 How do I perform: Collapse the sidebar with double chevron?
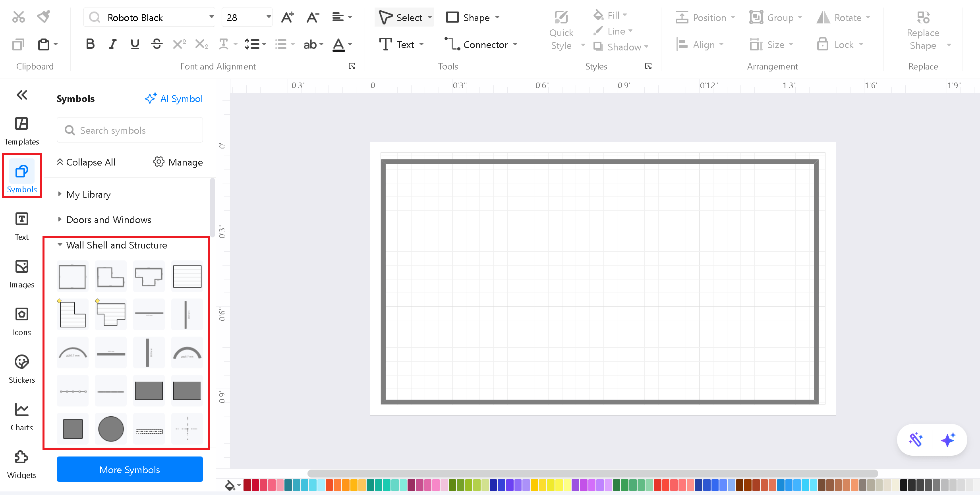coord(22,94)
